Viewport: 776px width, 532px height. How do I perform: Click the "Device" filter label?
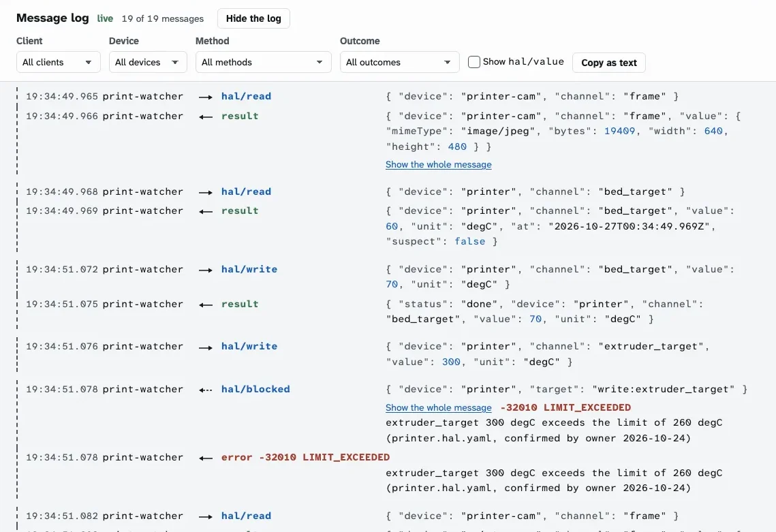coord(124,41)
